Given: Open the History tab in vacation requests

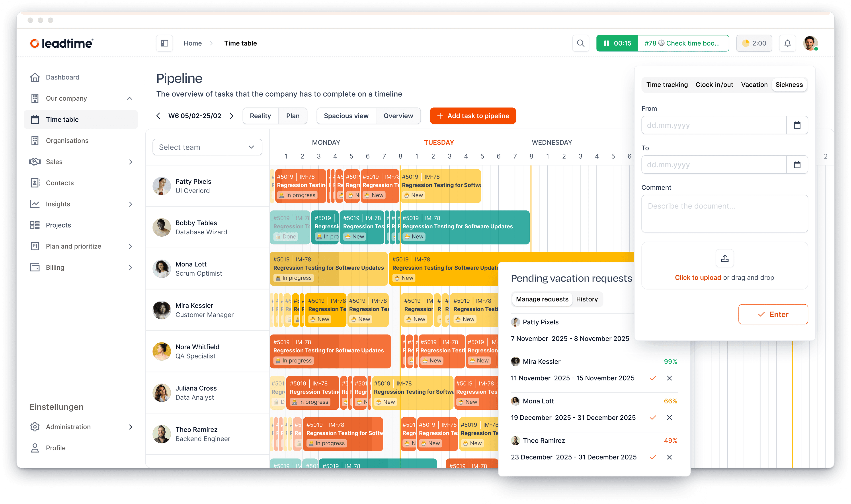Looking at the screenshot, I should pos(587,299).
